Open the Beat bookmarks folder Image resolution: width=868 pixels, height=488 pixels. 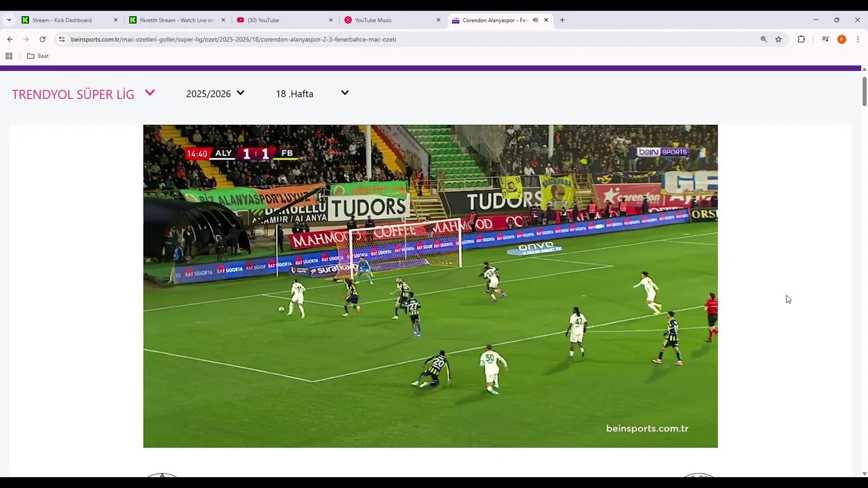pos(38,56)
